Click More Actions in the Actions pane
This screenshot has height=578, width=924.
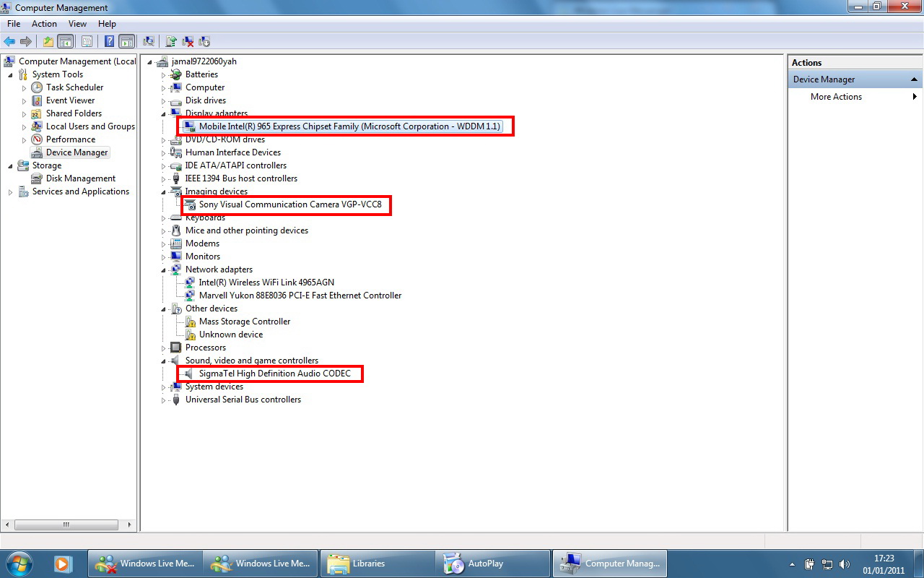pyautogui.click(x=836, y=97)
